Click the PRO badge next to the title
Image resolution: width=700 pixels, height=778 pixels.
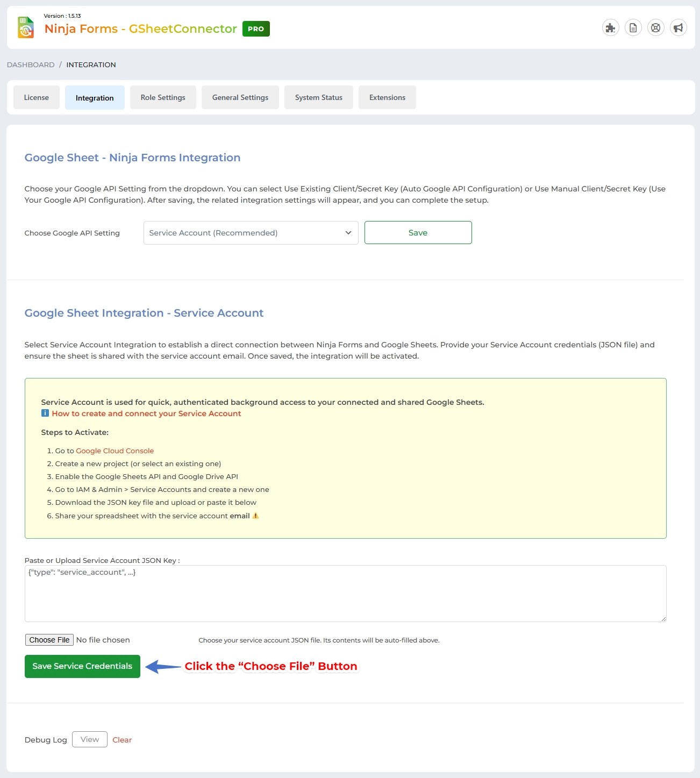tap(256, 28)
